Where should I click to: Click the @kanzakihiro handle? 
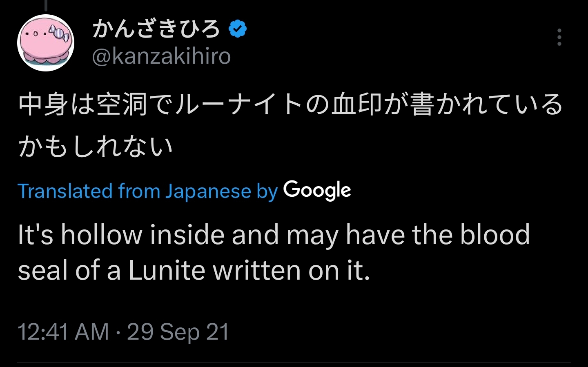[x=162, y=56]
